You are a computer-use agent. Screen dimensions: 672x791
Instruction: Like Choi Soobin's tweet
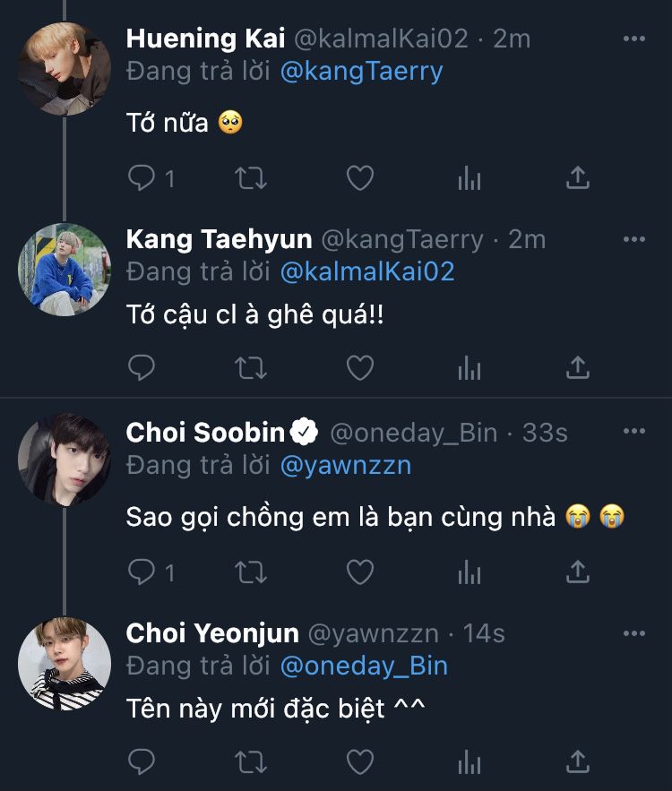click(360, 571)
